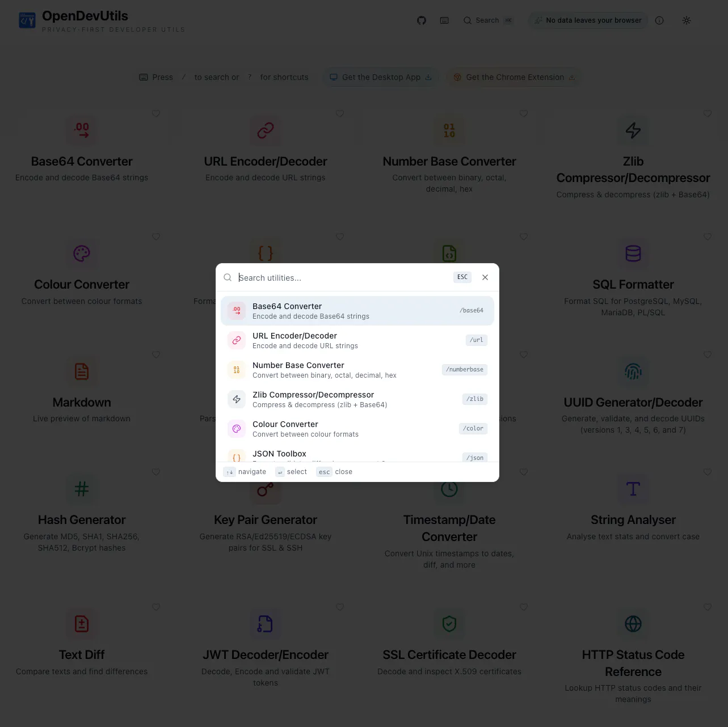Screen dimensions: 728x727
Task: Open the header Search button
Action: point(488,20)
